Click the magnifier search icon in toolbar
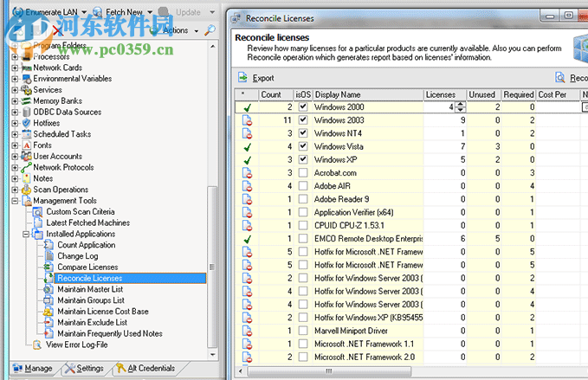 [x=210, y=30]
